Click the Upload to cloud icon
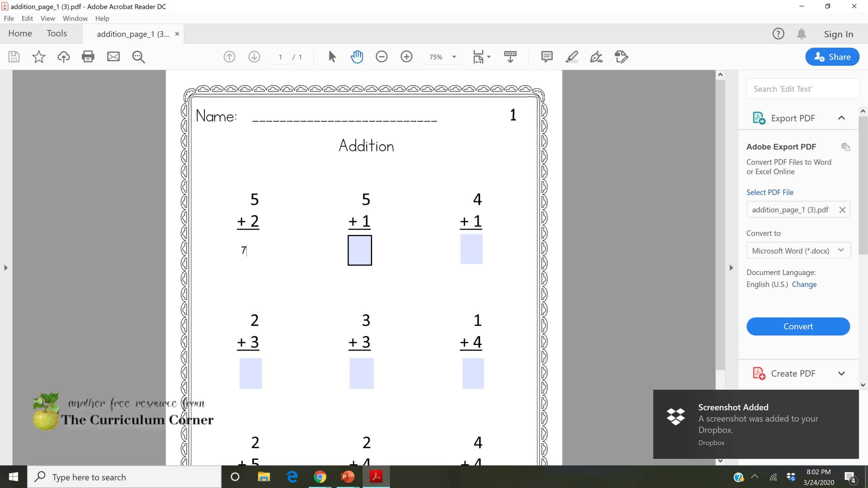 63,57
